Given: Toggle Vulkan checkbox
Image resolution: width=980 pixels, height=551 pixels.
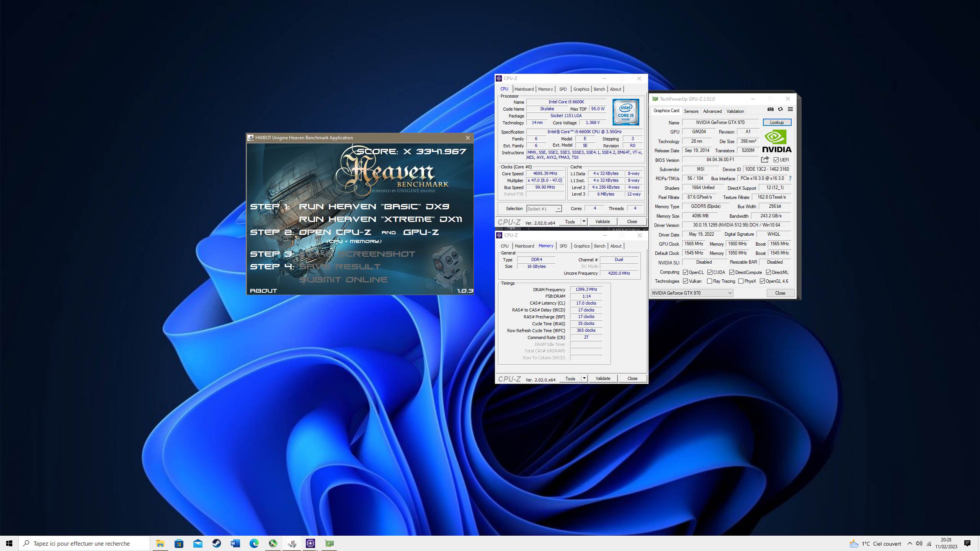Looking at the screenshot, I should pos(685,281).
